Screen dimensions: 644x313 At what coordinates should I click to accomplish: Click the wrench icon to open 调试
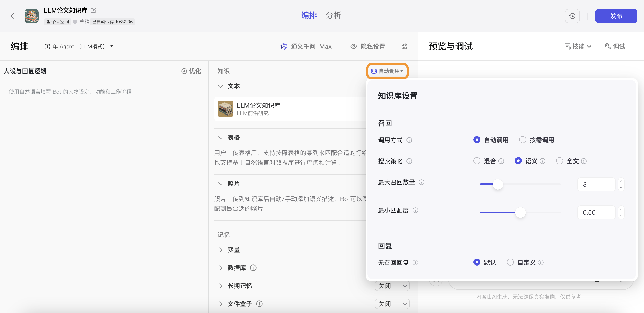tap(615, 47)
